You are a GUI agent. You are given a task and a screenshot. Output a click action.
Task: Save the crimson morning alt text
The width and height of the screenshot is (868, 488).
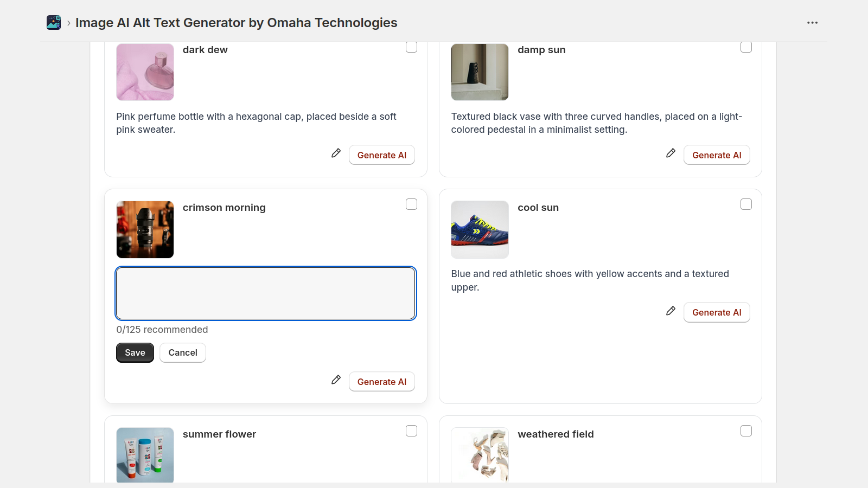point(135,352)
